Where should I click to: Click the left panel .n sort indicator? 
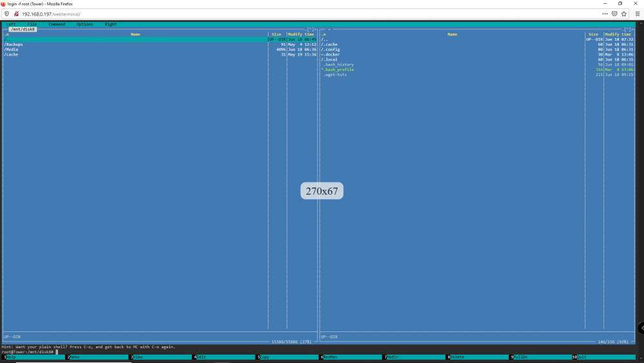tap(6, 35)
